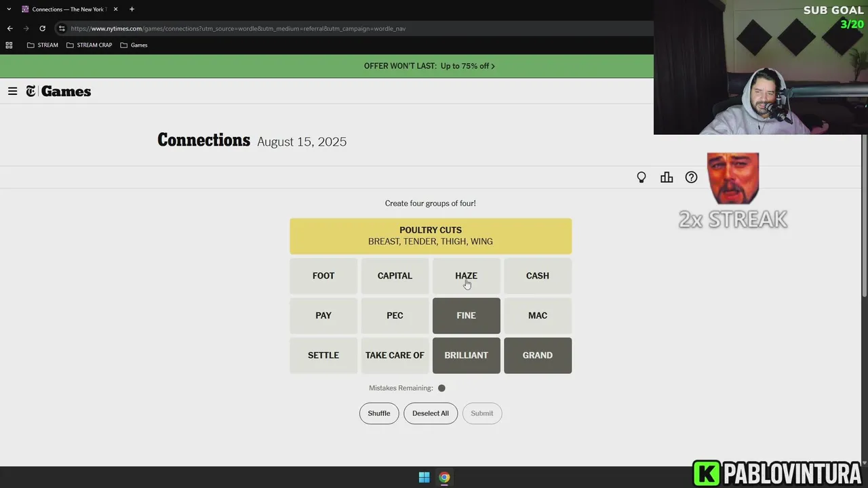Click the Shuffle button

coord(379,413)
